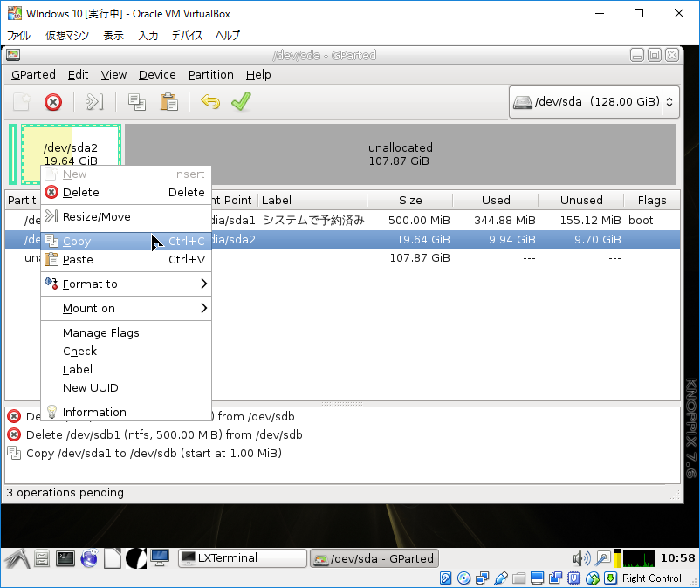Open the Partition menu
The image size is (700, 588).
(210, 74)
